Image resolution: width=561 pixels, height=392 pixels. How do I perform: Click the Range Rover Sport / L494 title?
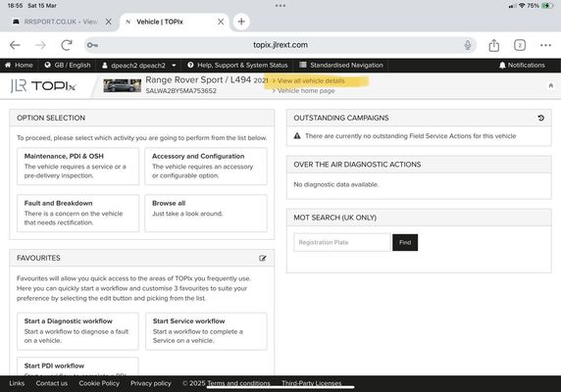(x=198, y=80)
